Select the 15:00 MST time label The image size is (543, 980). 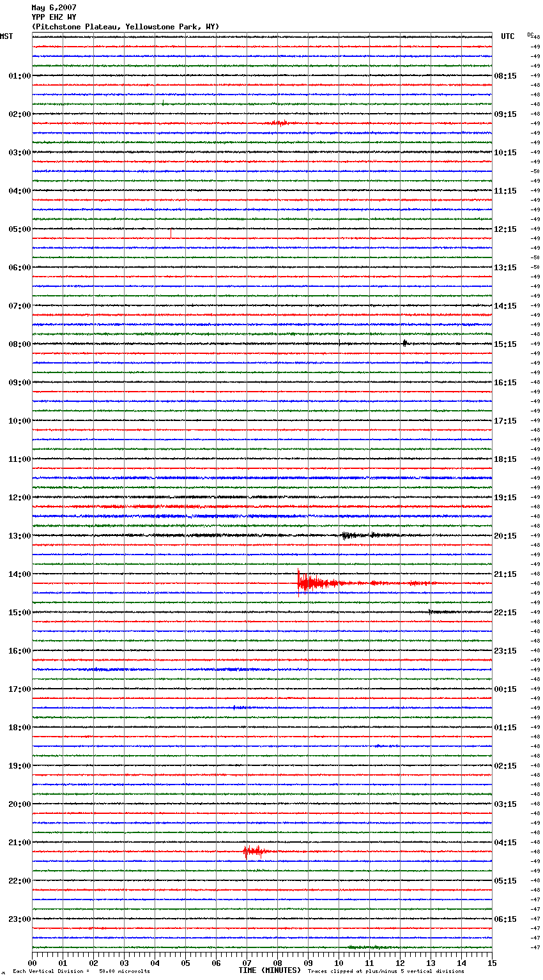[20, 613]
